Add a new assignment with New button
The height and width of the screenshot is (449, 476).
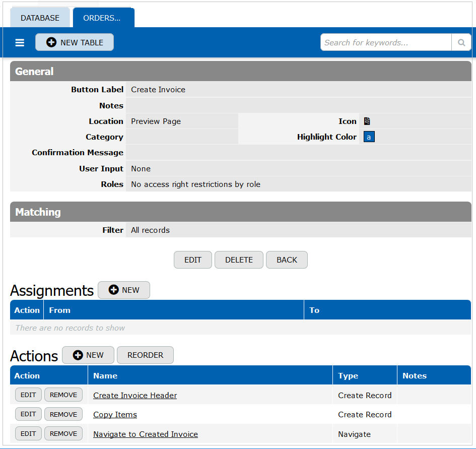pyautogui.click(x=124, y=290)
